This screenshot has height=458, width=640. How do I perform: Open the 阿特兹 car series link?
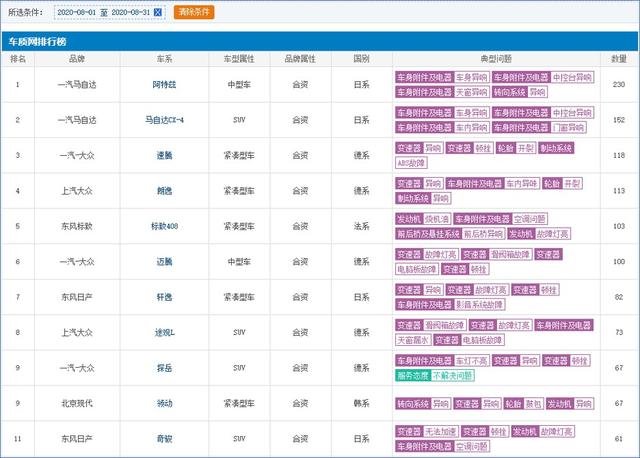[164, 84]
